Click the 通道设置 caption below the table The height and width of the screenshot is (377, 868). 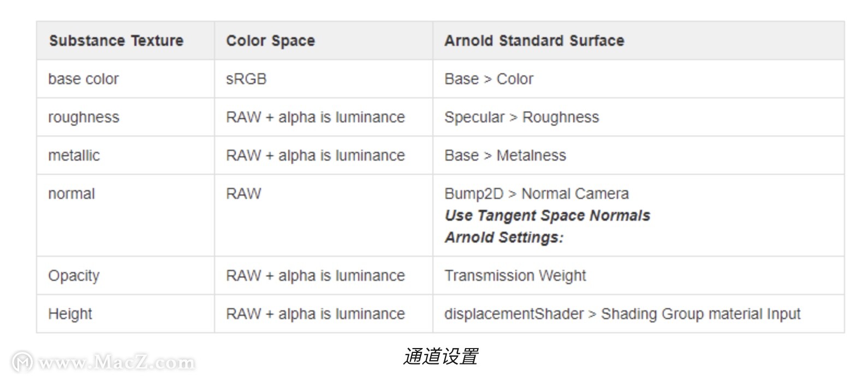[x=441, y=356]
